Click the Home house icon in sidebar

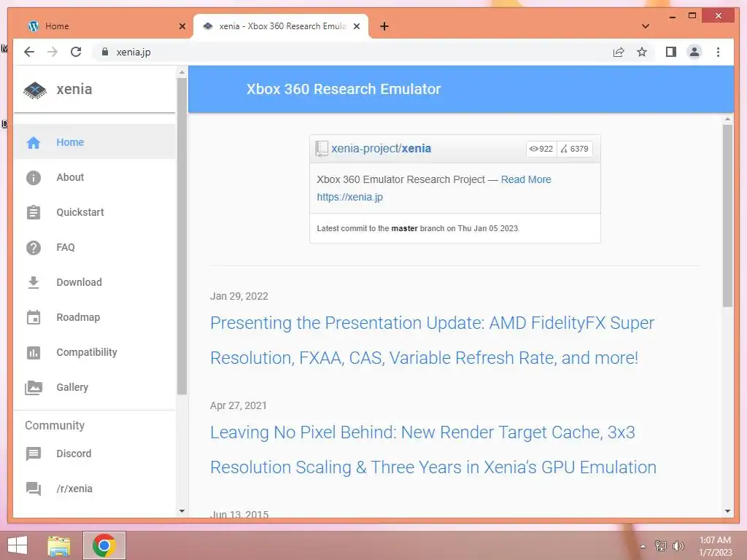[x=34, y=142]
